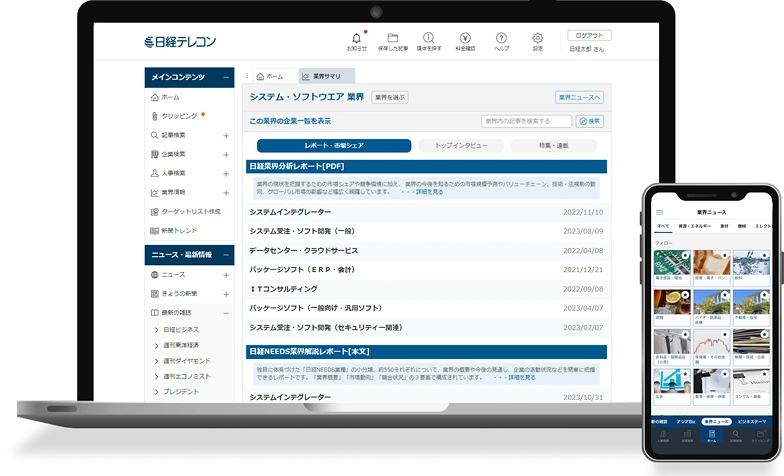Tap the phone bottom magnifier search icon
This screenshot has height=476, width=784.
(736, 436)
